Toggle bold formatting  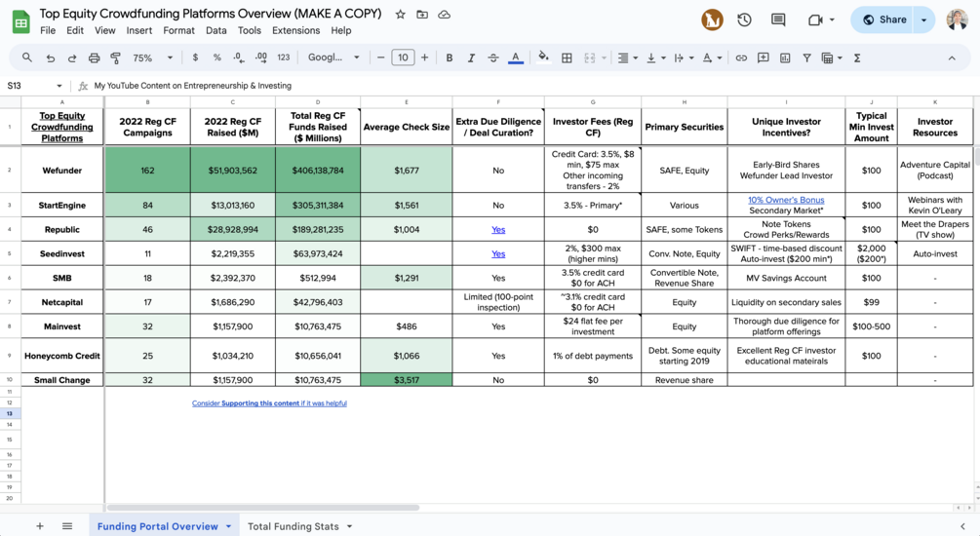pyautogui.click(x=449, y=57)
